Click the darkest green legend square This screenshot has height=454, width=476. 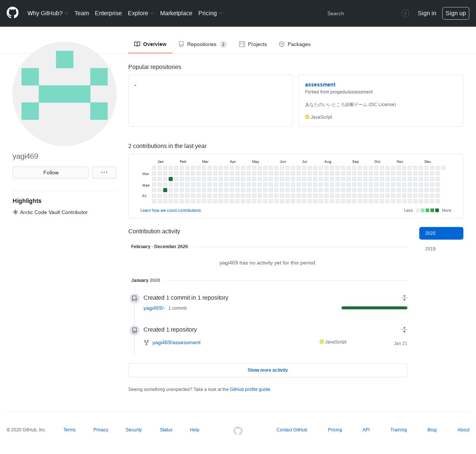437,210
